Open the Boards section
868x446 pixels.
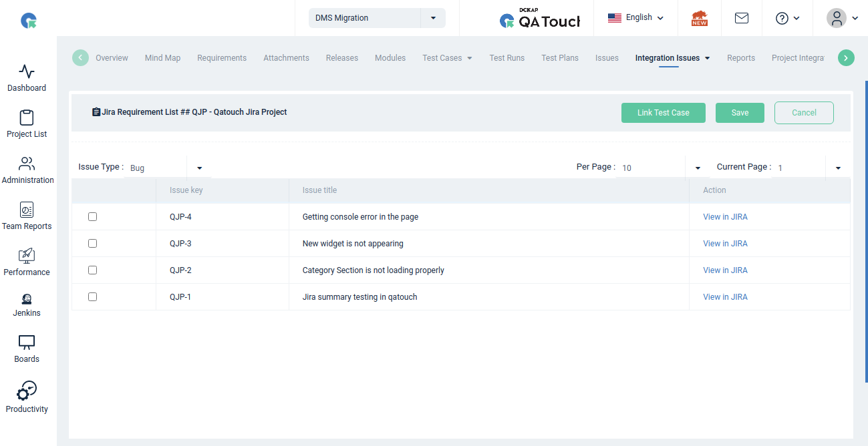pos(27,349)
